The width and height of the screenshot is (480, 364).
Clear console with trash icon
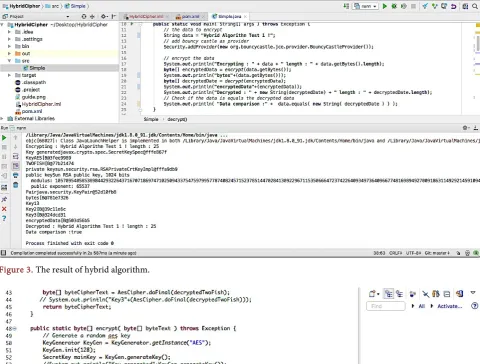[16, 185]
